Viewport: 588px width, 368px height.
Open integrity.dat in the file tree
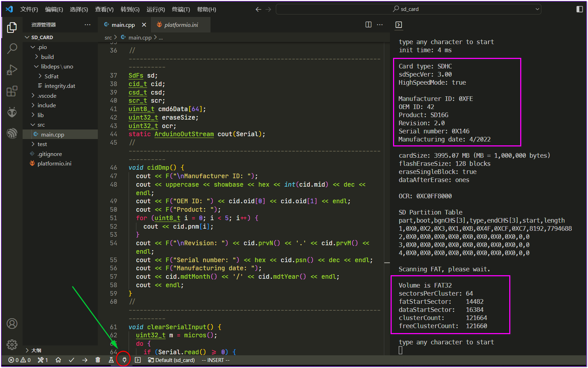[60, 86]
